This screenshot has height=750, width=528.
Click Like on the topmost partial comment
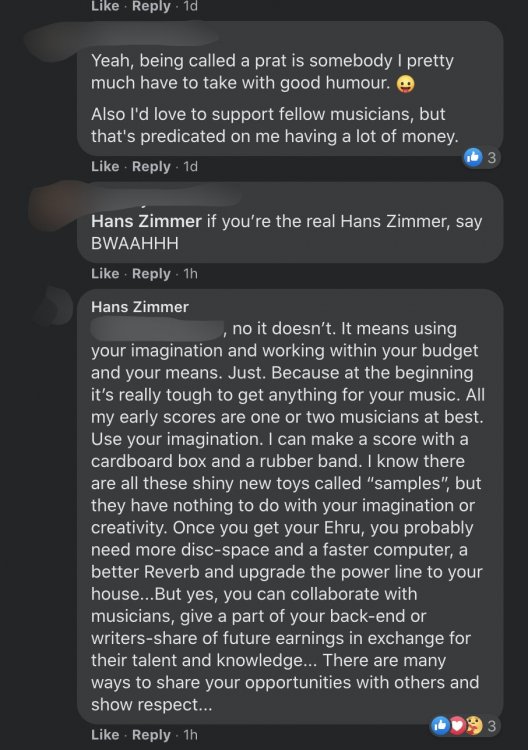105,6
